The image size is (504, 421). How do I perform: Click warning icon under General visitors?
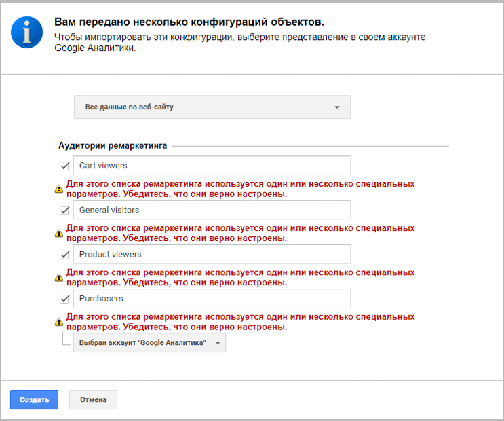(59, 233)
